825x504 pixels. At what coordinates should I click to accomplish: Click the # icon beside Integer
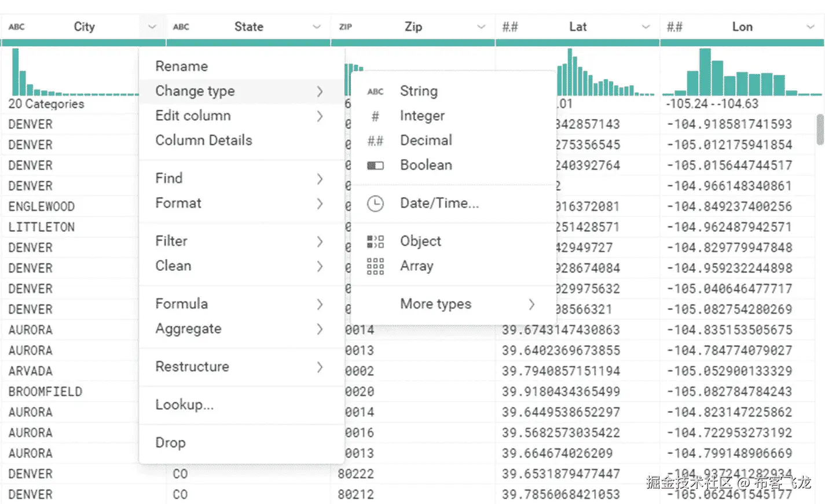tap(375, 116)
